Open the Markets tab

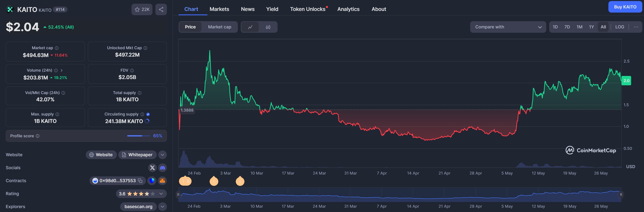click(219, 9)
